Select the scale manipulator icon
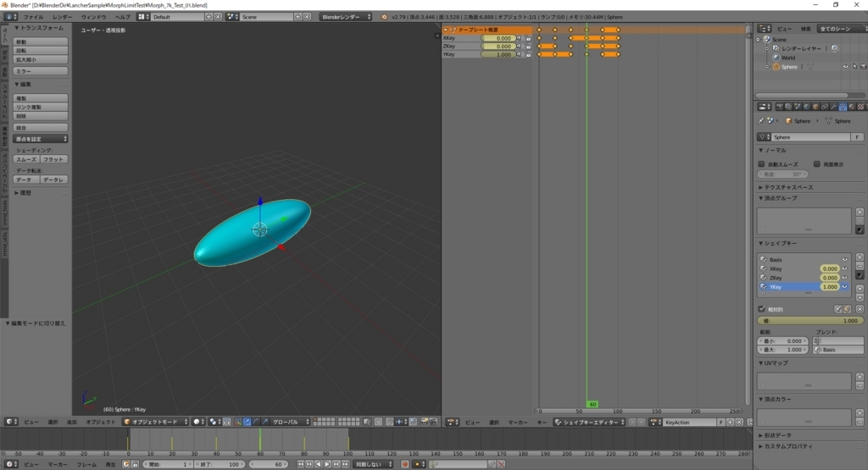The height and width of the screenshot is (470, 868). (x=265, y=422)
